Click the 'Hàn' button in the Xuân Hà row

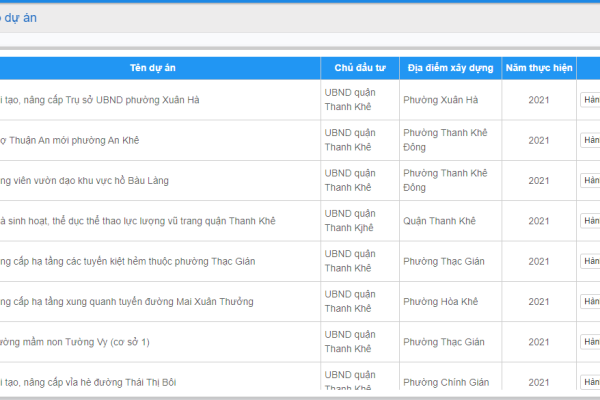click(x=590, y=100)
